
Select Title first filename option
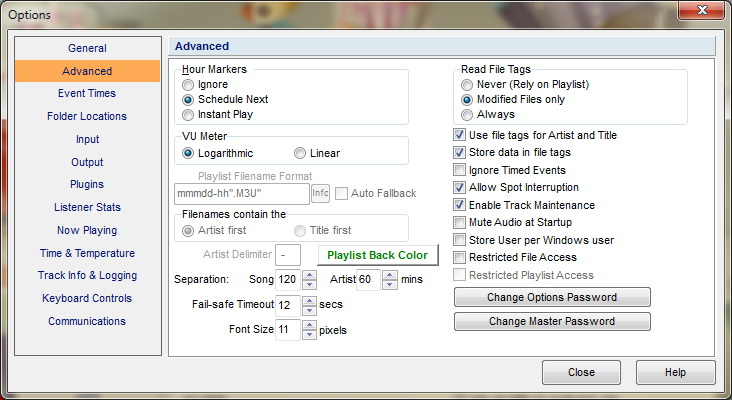300,231
